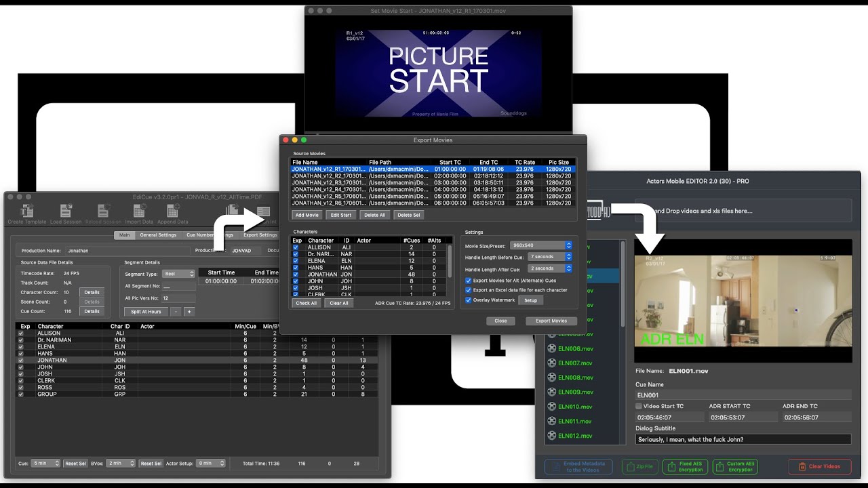The height and width of the screenshot is (488, 868).
Task: Click the Create Template icon in EdiCue
Action: coord(27,211)
